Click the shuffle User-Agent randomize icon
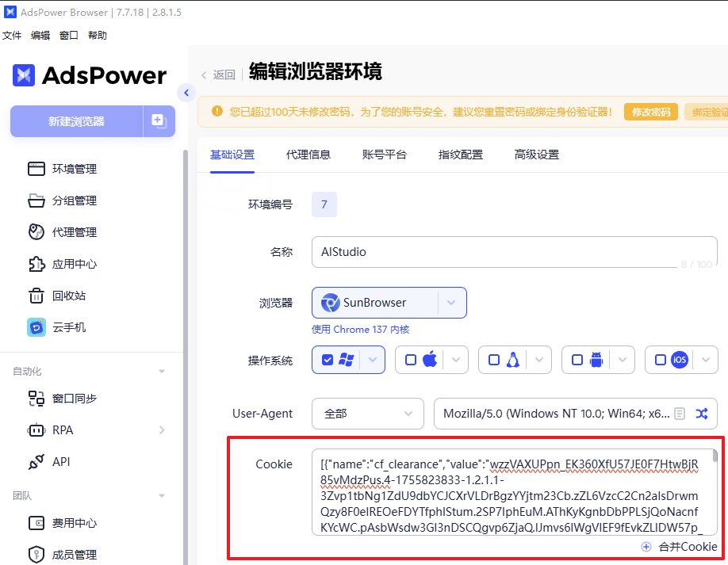Screen dimensions: 728x565 click(x=702, y=414)
